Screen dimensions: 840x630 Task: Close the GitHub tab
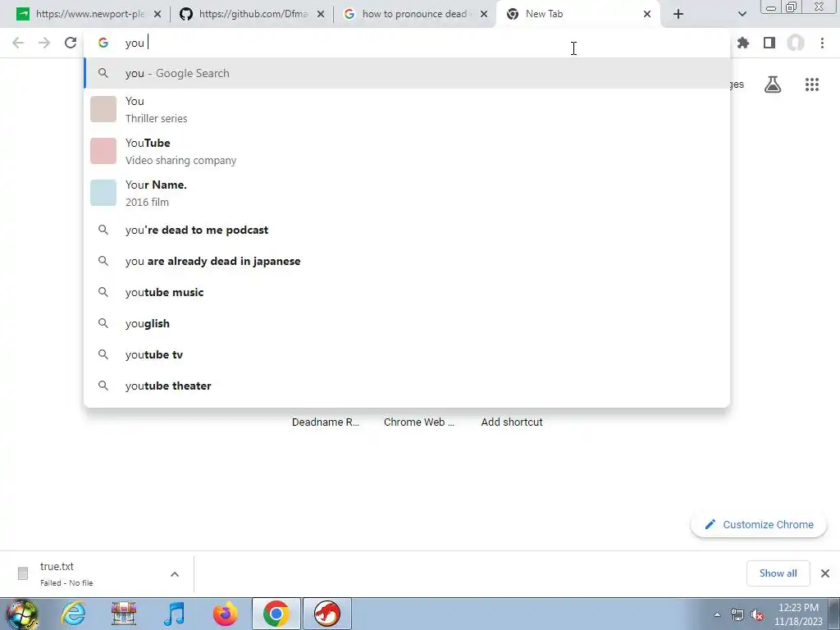[x=321, y=14]
